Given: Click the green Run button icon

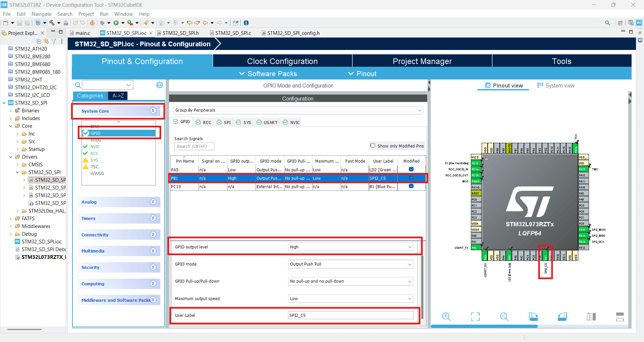Looking at the screenshot, I should (116, 23).
